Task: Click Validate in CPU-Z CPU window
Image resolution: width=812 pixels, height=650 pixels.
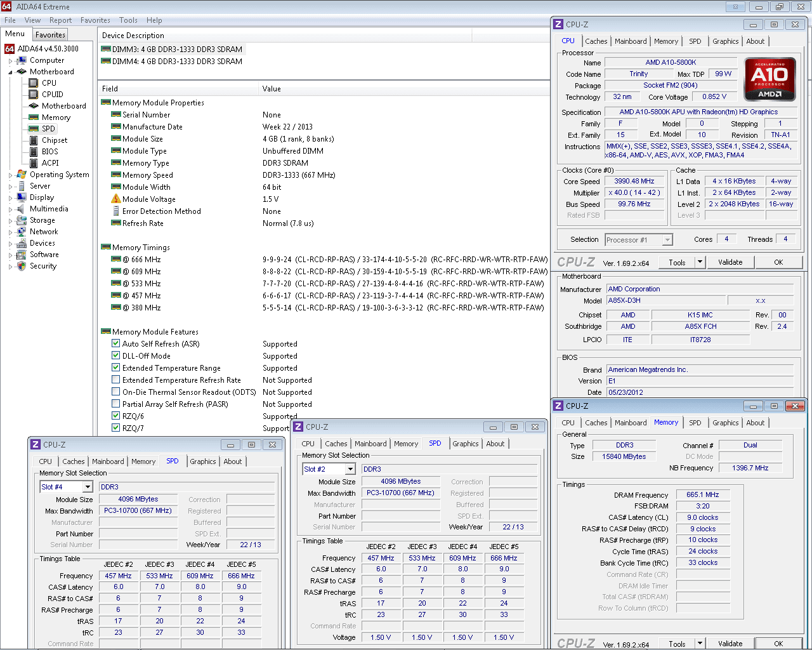Action: 730,262
